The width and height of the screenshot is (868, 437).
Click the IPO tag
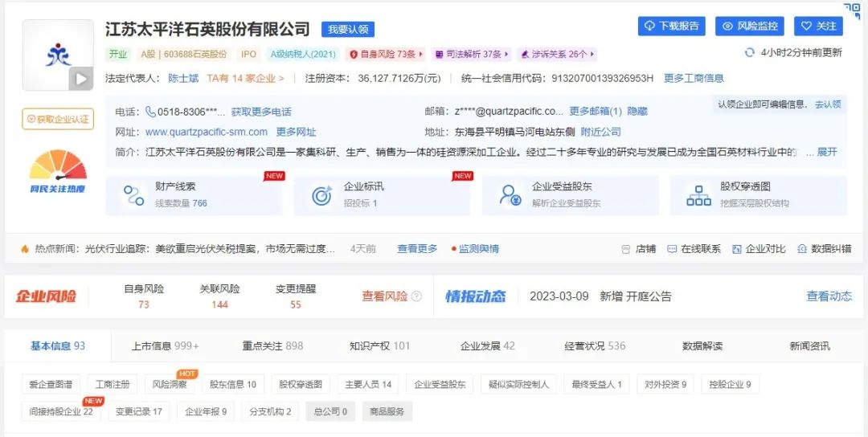248,54
